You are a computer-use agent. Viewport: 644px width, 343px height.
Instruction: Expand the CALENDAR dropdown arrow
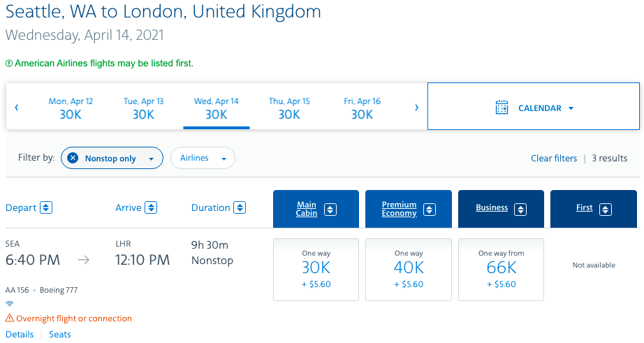point(571,108)
